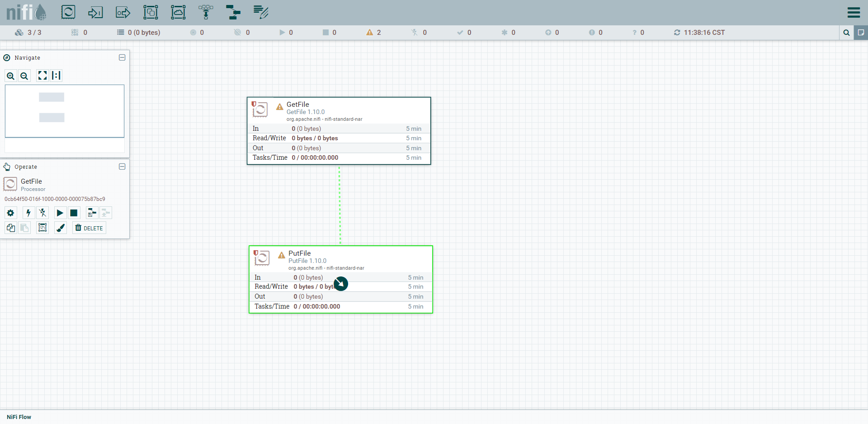Open GetFile configuration gear
Screen dimensions: 868x424
pos(11,213)
